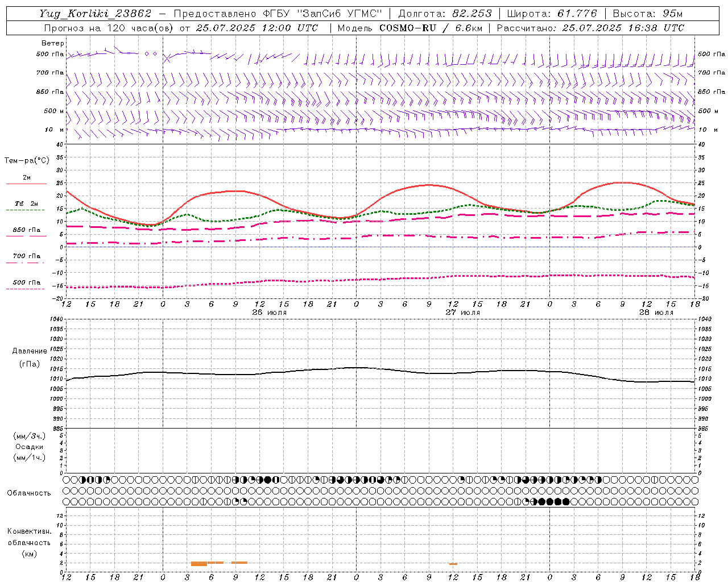Screen dimensions: 728x582
Task: Click the Модель COSMO-RU / 6.6км label
Action: [410, 28]
